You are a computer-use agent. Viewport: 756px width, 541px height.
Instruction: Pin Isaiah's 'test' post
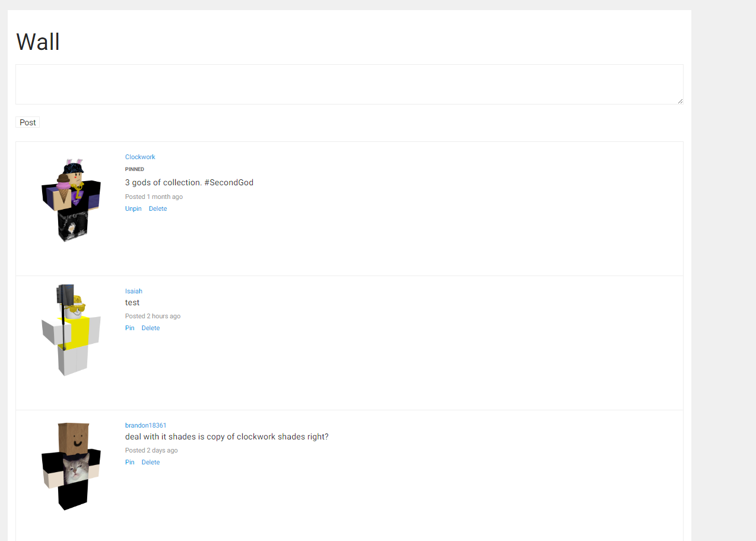[129, 328]
